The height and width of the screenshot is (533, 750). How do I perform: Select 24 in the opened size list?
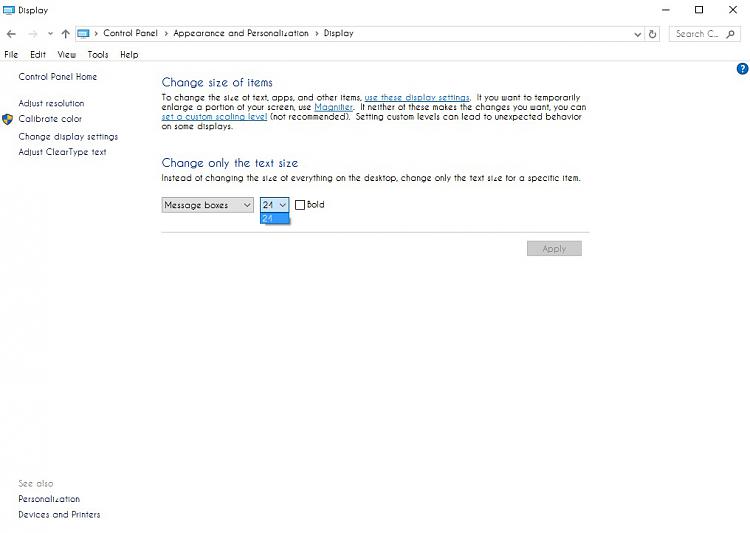pyautogui.click(x=275, y=219)
